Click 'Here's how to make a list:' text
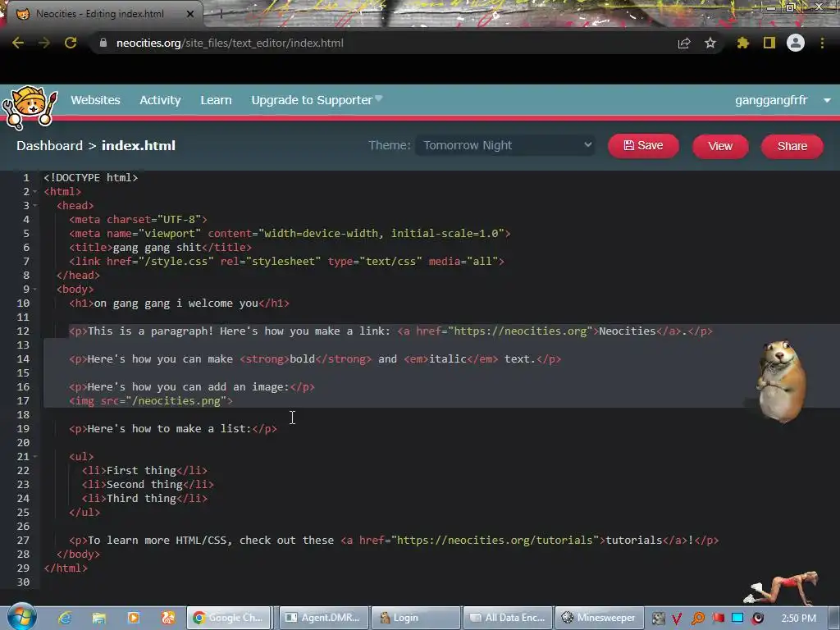840x630 pixels. 170,428
